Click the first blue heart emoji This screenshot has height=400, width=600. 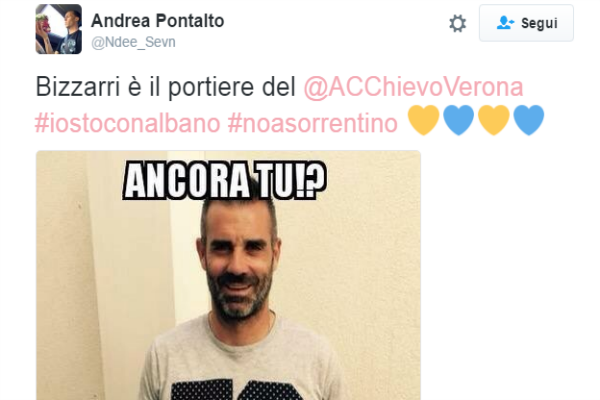(x=458, y=120)
